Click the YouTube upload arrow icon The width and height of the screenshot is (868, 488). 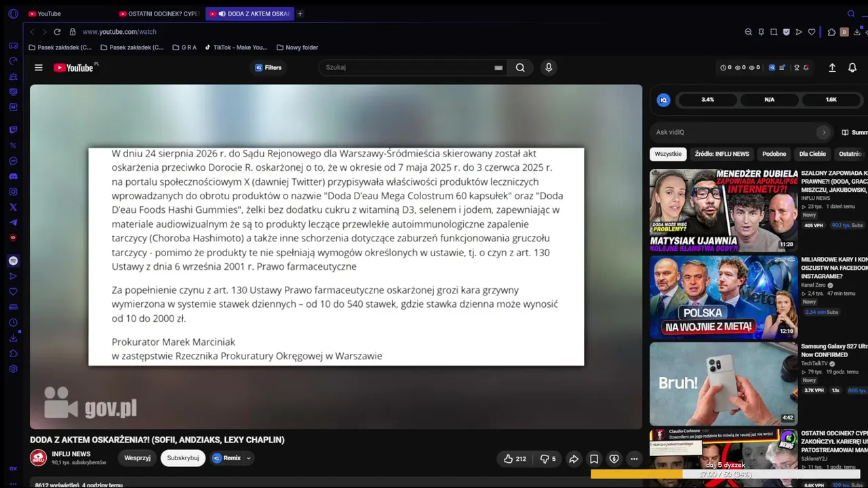point(832,68)
